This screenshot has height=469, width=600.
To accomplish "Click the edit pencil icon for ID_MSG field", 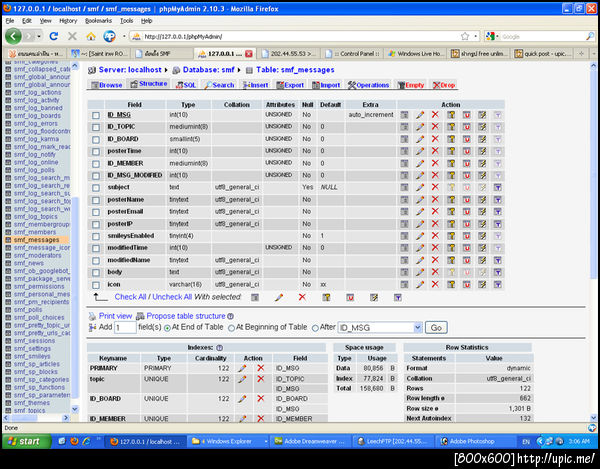I will coord(420,115).
